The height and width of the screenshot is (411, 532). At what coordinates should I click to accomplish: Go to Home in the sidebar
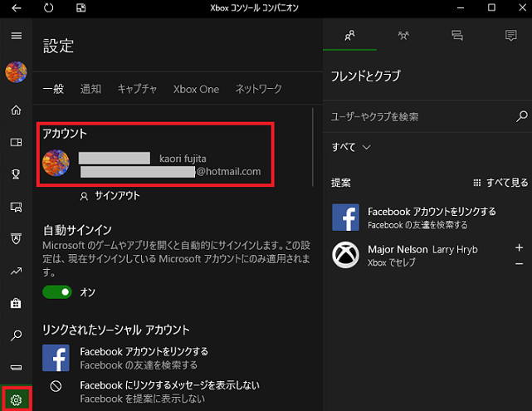point(16,110)
